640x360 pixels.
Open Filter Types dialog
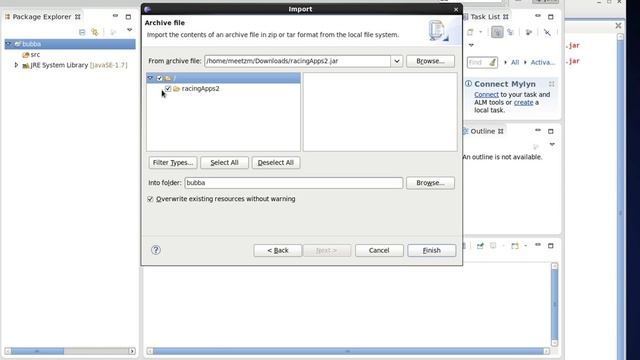point(173,162)
